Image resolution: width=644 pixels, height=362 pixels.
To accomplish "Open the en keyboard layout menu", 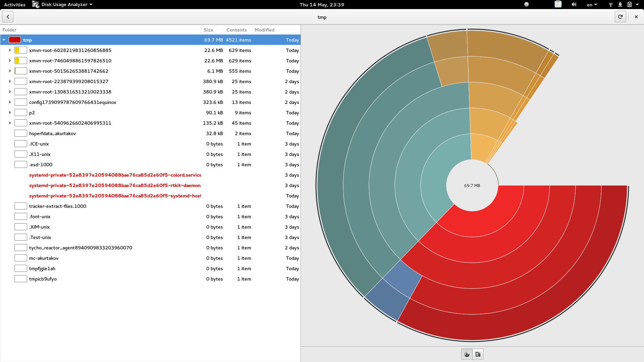I will [592, 5].
